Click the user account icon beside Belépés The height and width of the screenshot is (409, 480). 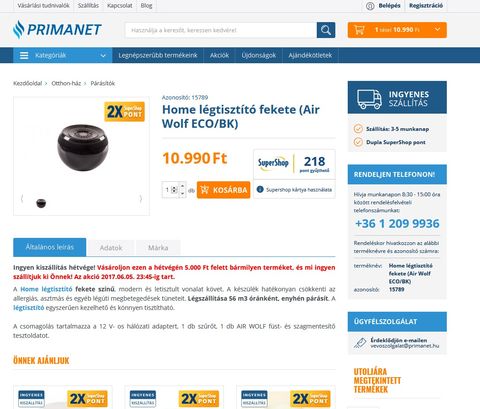[370, 6]
